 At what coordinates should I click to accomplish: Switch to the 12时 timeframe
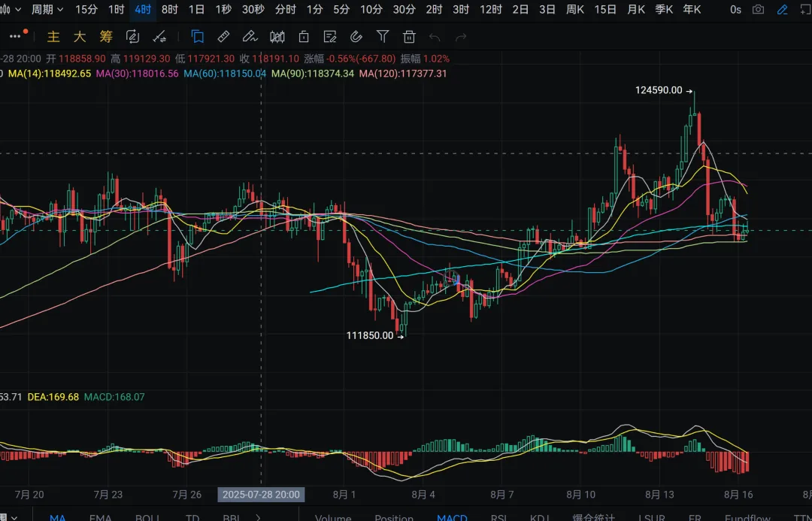(x=490, y=9)
